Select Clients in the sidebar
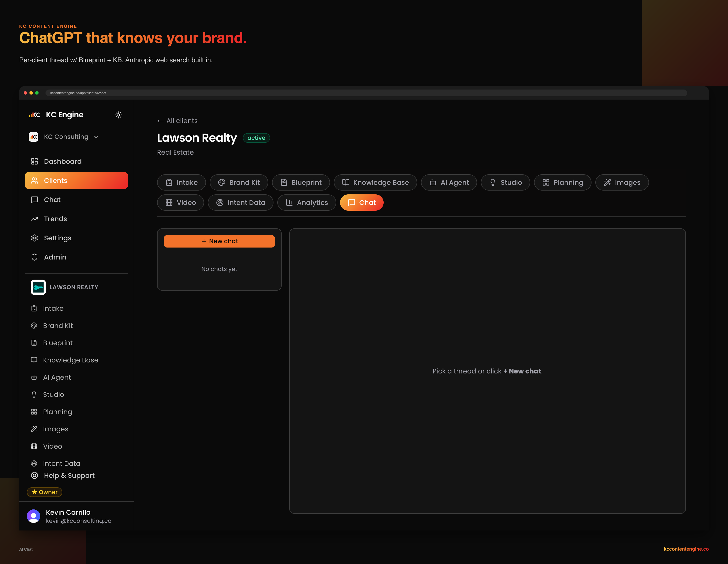This screenshot has height=564, width=728. 76,180
